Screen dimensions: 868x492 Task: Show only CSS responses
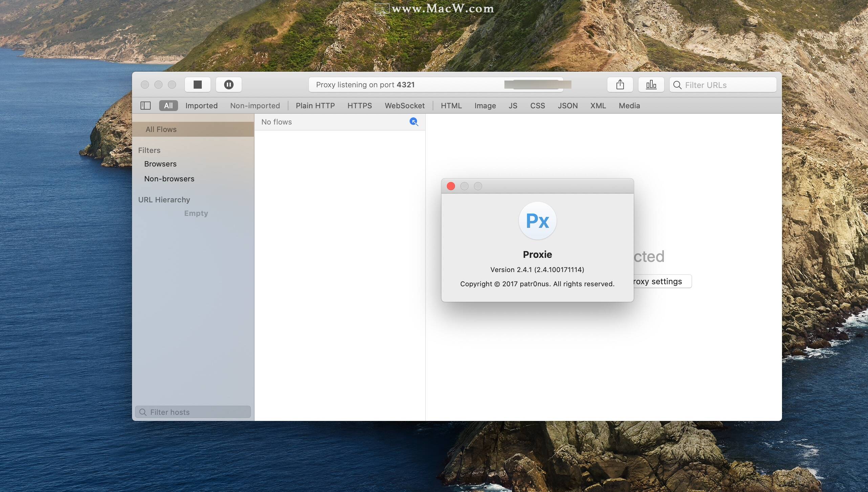538,106
